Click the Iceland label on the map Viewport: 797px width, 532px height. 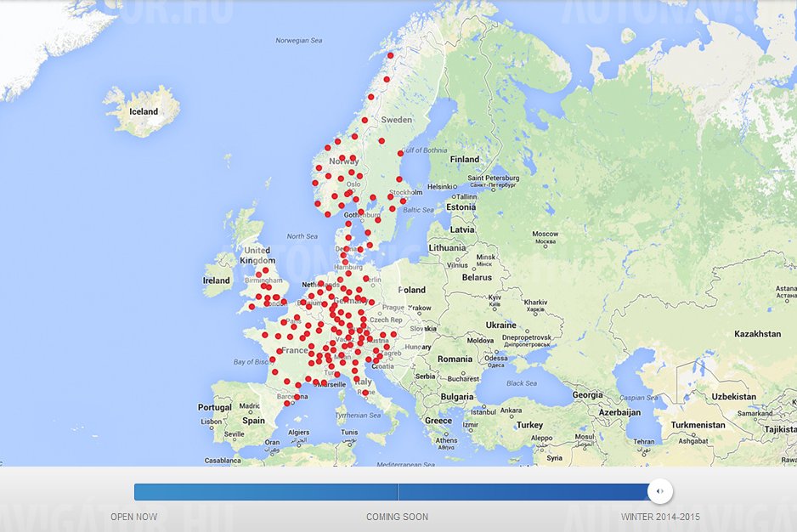tap(143, 112)
